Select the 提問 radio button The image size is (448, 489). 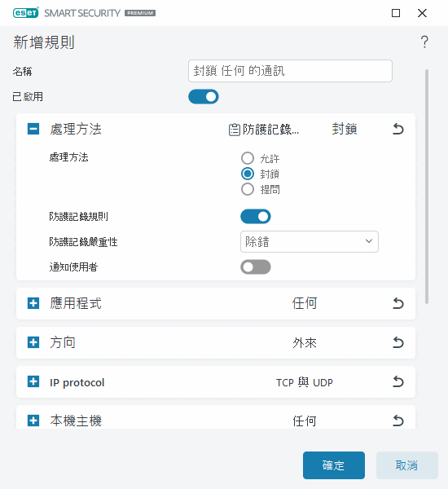pos(248,189)
